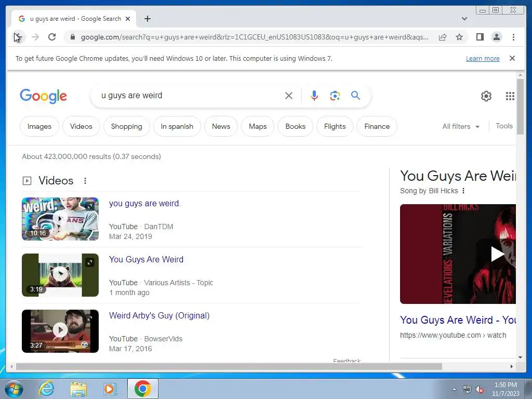The image size is (532, 399).
Task: Dismiss the Chrome update notification bar
Action: click(512, 58)
